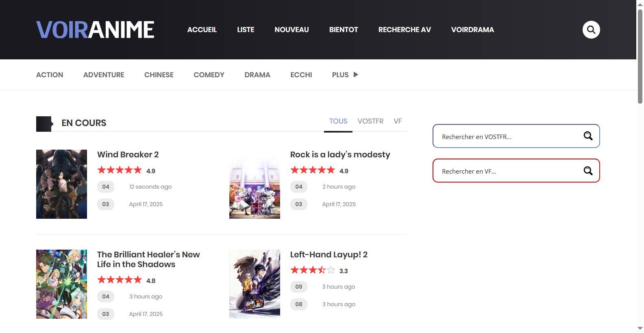This screenshot has width=644, height=333.
Task: Click the Left-Hand Layup! 2 poster
Action: (255, 284)
